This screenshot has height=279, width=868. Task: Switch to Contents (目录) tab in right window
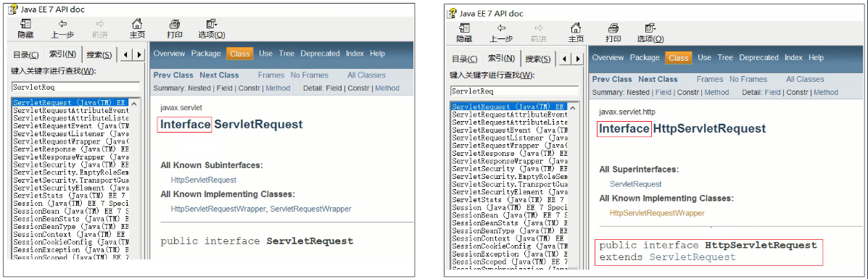tap(464, 59)
